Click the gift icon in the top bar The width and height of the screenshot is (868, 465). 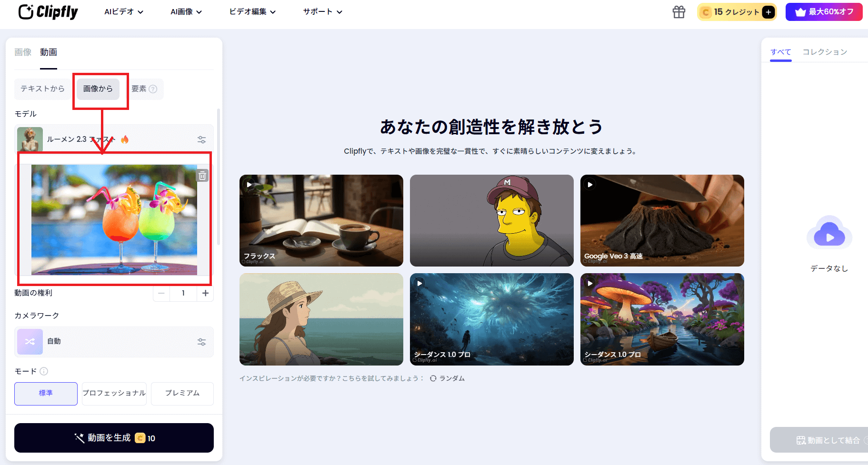[x=678, y=12]
